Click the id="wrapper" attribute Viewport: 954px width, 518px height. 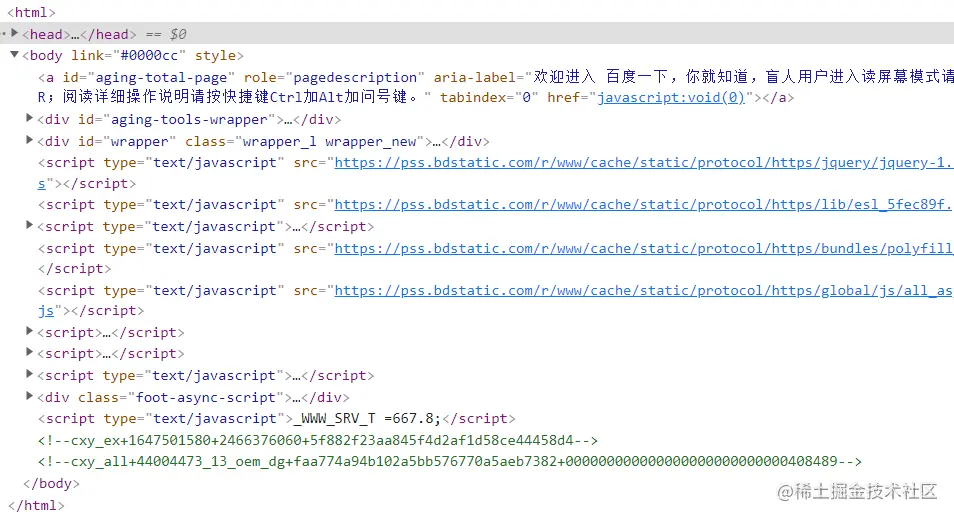[127, 142]
